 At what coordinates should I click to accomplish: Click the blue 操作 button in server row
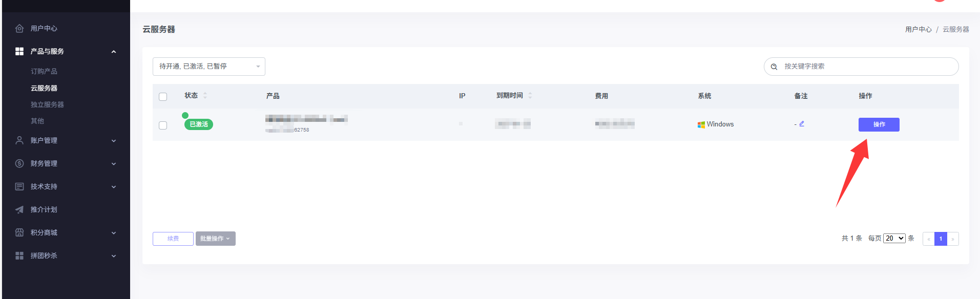[879, 124]
